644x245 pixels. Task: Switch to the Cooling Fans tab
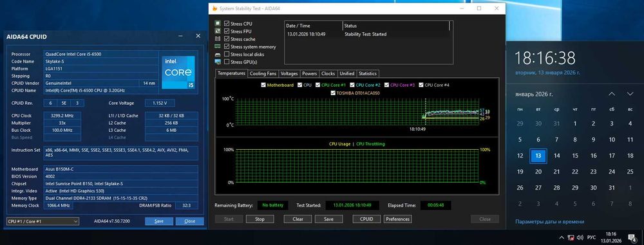[263, 73]
